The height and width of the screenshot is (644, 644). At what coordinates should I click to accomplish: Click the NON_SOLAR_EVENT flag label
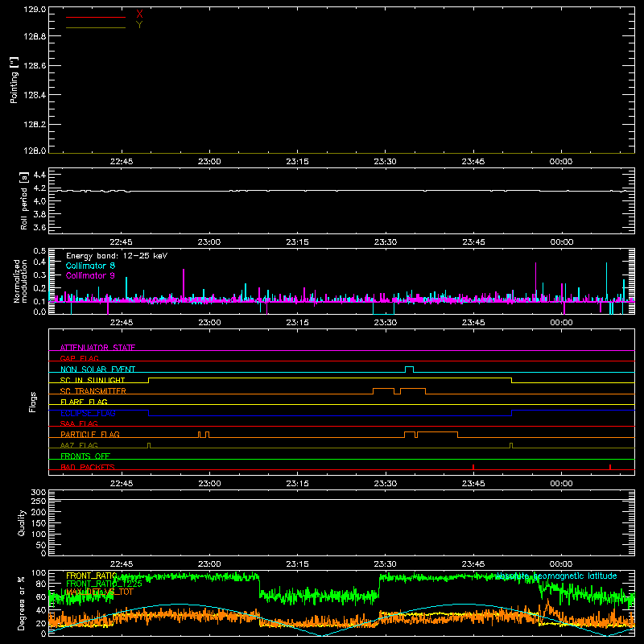[x=97, y=369]
